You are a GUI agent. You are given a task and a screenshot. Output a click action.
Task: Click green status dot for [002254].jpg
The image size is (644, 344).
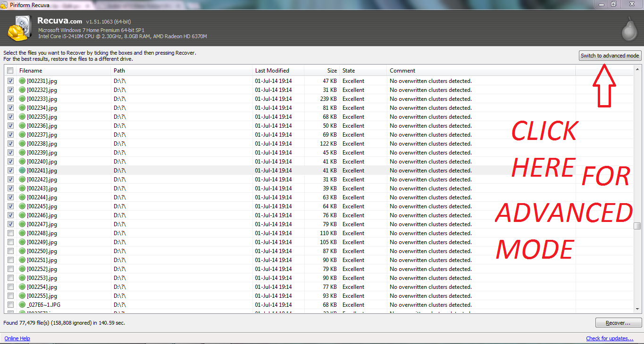pos(22,287)
